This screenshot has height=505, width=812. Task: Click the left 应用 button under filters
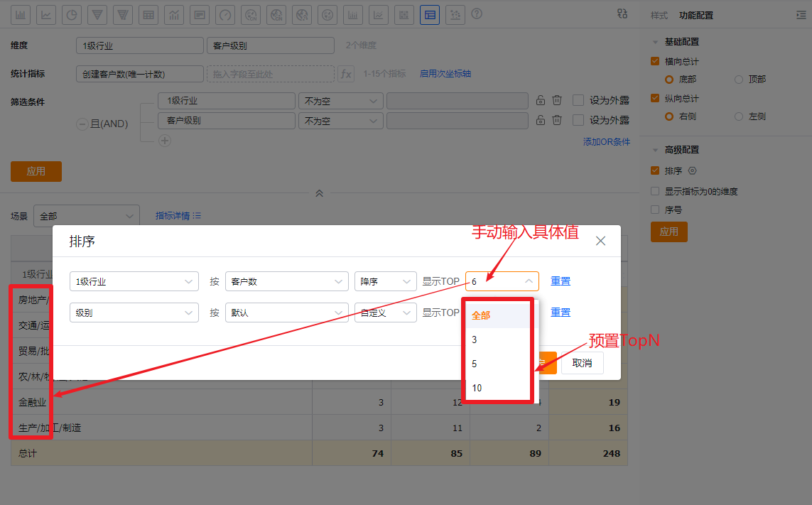36,171
